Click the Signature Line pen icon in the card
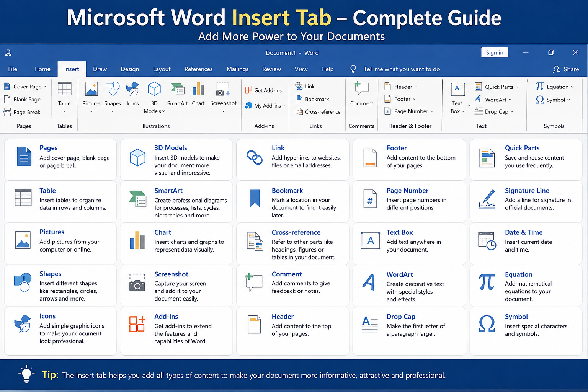 [x=487, y=199]
